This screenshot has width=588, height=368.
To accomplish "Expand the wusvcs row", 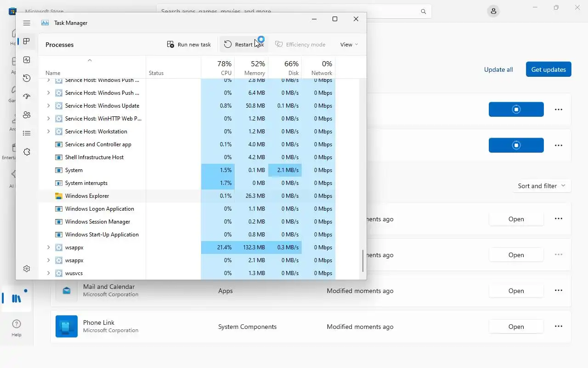I will (x=48, y=273).
